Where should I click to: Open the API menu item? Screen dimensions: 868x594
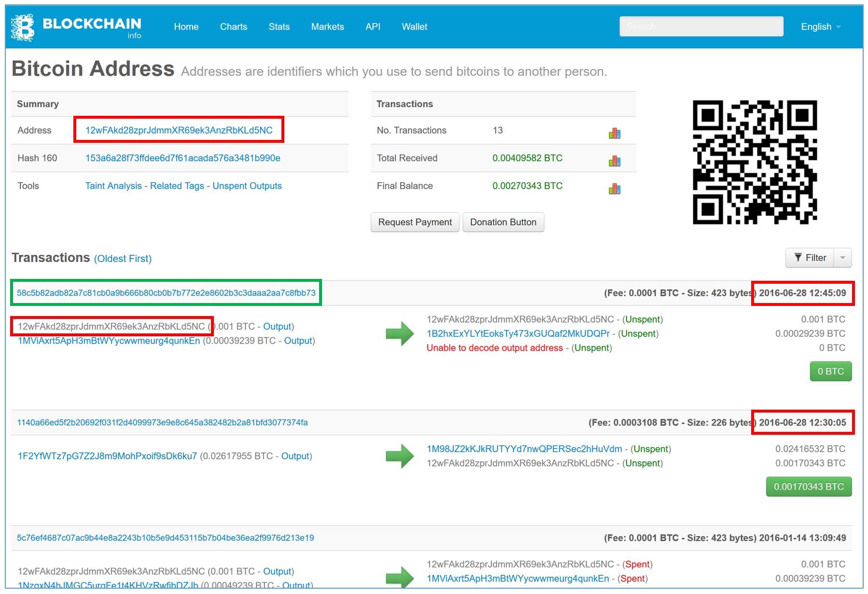[x=373, y=27]
